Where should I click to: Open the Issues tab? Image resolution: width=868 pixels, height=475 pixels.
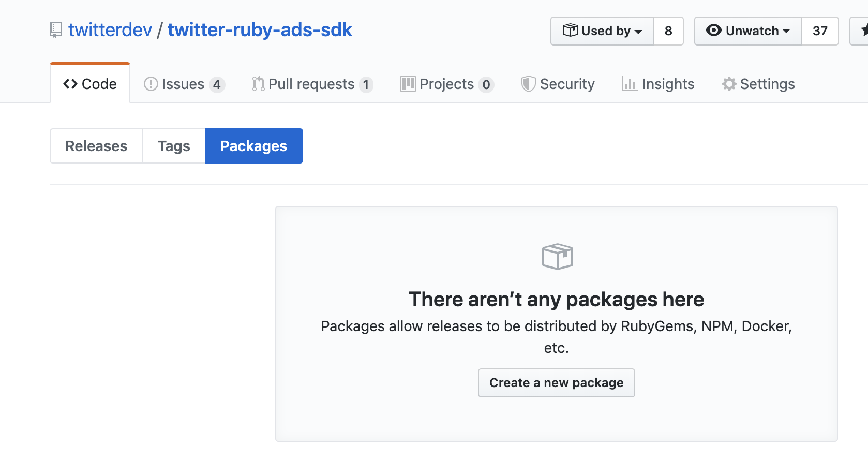pyautogui.click(x=184, y=84)
